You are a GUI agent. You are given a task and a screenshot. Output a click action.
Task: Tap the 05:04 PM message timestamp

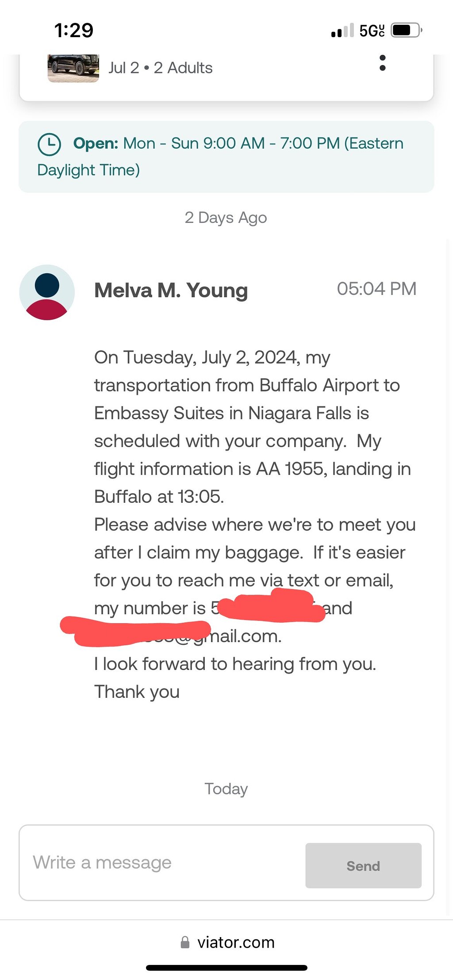click(376, 289)
